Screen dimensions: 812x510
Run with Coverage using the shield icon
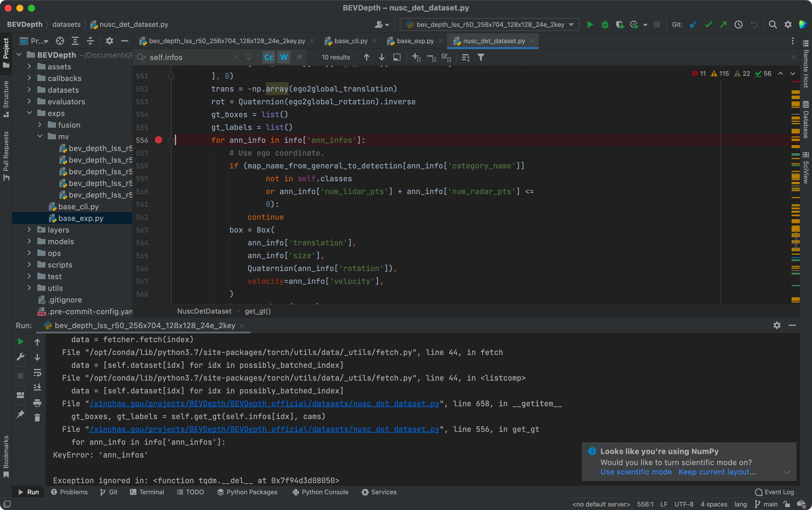click(x=620, y=24)
